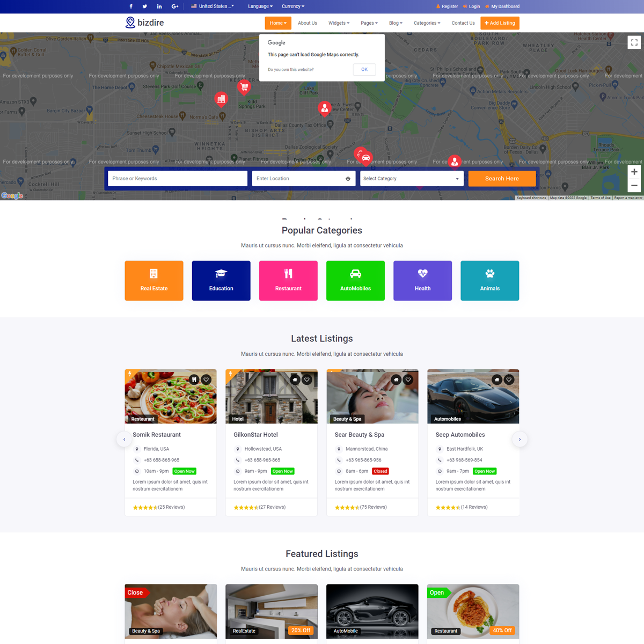
Task: Open Bizdire's Facebook page
Action: (130, 6)
